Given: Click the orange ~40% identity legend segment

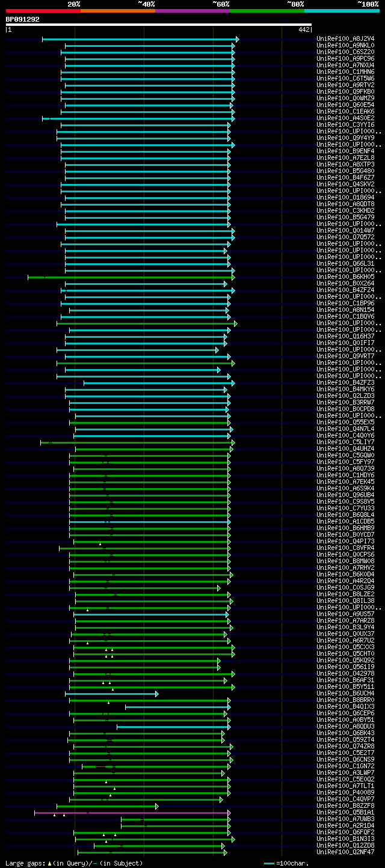Looking at the screenshot, I should 118,10.
